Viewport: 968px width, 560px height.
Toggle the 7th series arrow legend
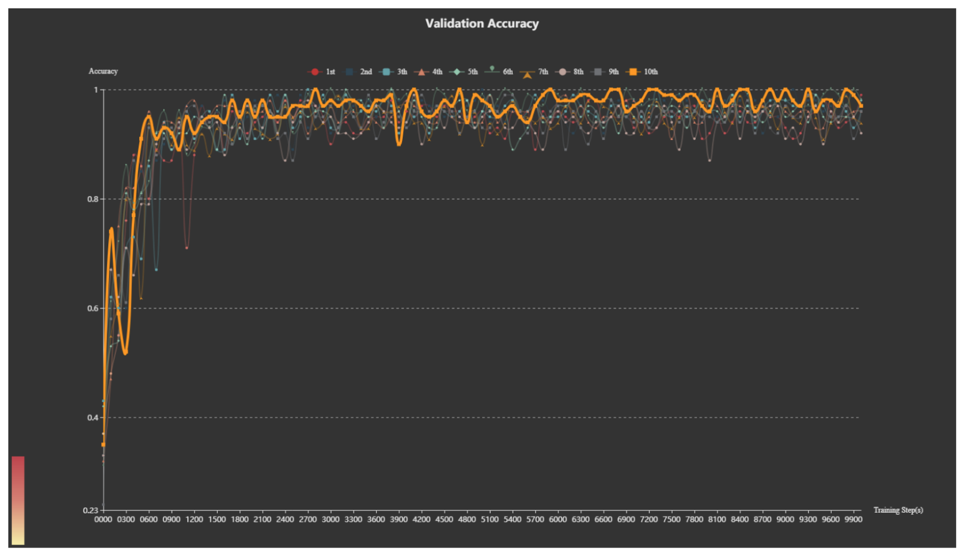(x=534, y=72)
